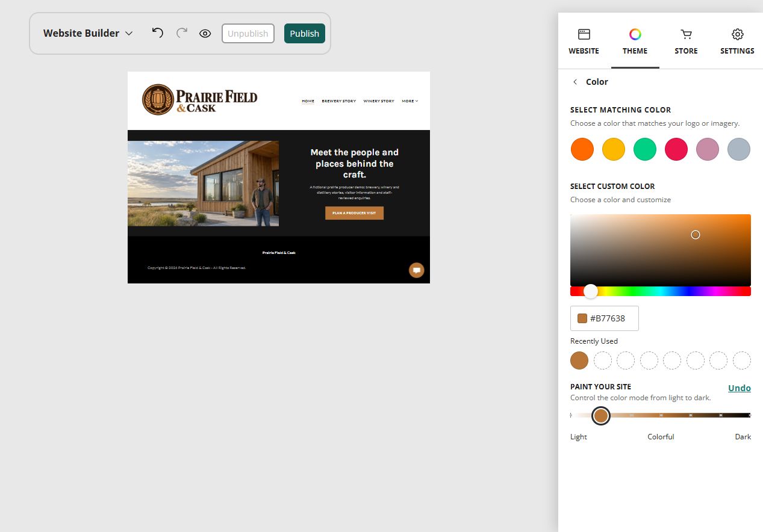Click the 'Light' label under the slider
Screen dimensions: 763x532
coord(579,437)
